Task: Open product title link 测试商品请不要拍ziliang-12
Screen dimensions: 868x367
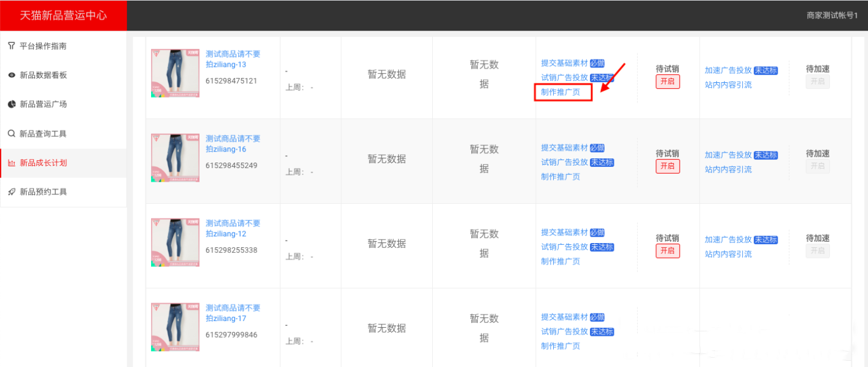Action: 233,228
